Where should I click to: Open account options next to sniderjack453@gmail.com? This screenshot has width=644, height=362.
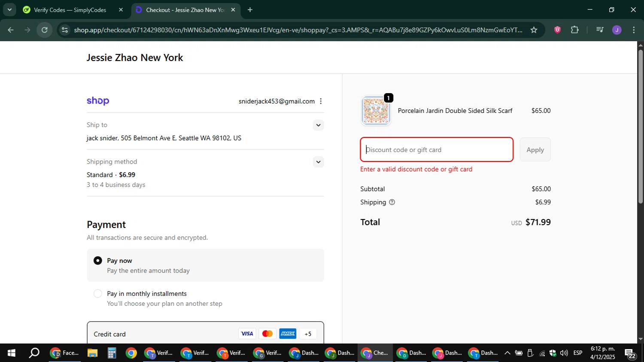321,101
